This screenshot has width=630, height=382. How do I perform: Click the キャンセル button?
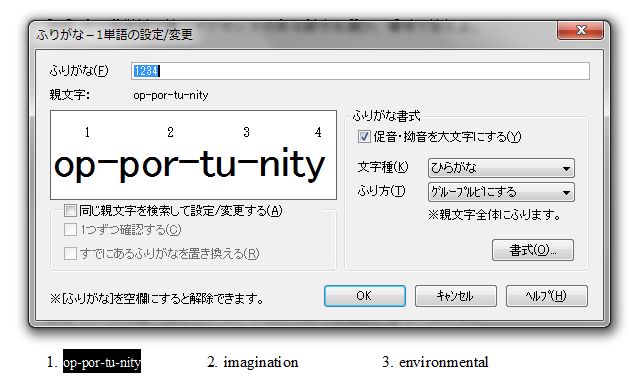coord(456,296)
